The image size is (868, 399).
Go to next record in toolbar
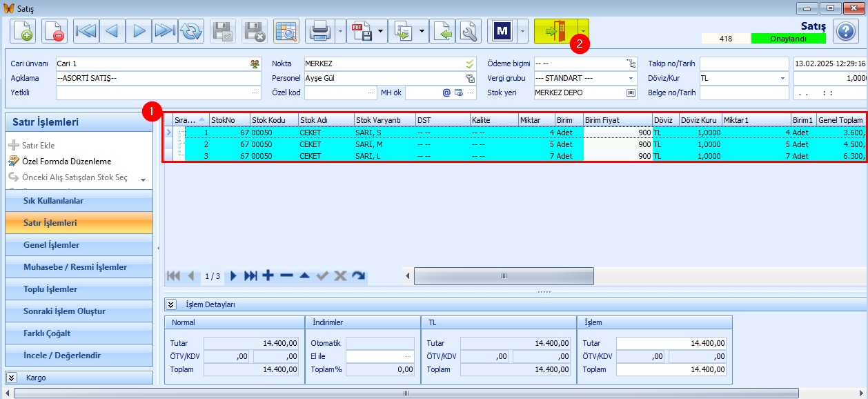139,31
